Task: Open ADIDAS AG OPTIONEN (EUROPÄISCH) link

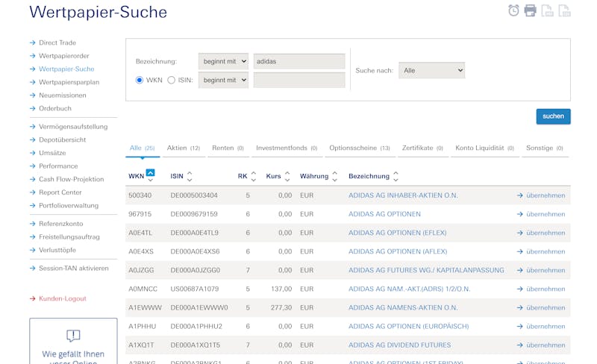Action: pyautogui.click(x=408, y=326)
